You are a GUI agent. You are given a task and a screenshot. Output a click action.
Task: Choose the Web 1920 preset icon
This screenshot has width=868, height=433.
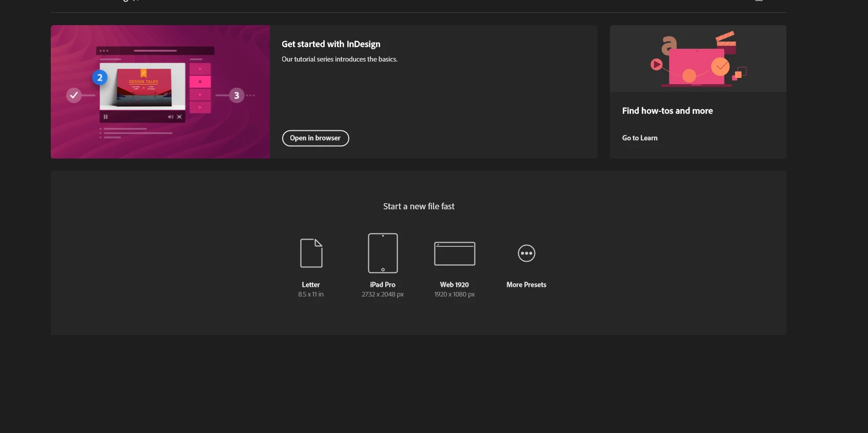pyautogui.click(x=455, y=253)
